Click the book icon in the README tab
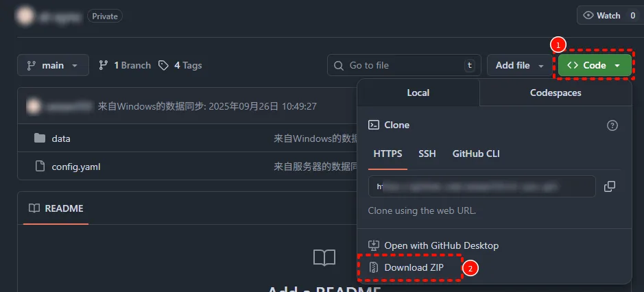 pos(34,208)
